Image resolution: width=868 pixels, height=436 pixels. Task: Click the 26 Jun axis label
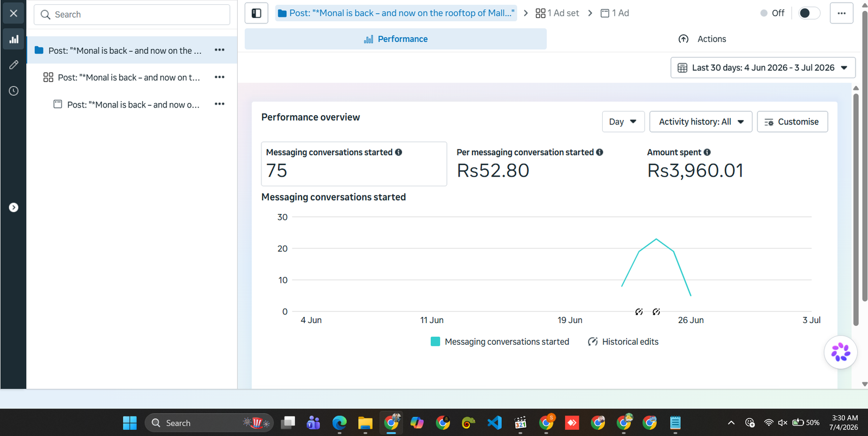[x=691, y=320]
